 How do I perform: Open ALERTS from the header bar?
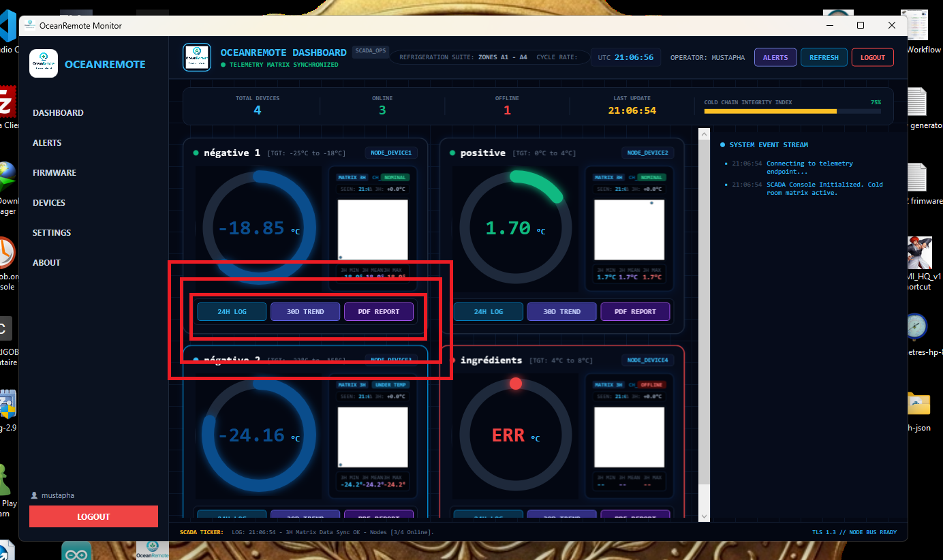tap(775, 58)
